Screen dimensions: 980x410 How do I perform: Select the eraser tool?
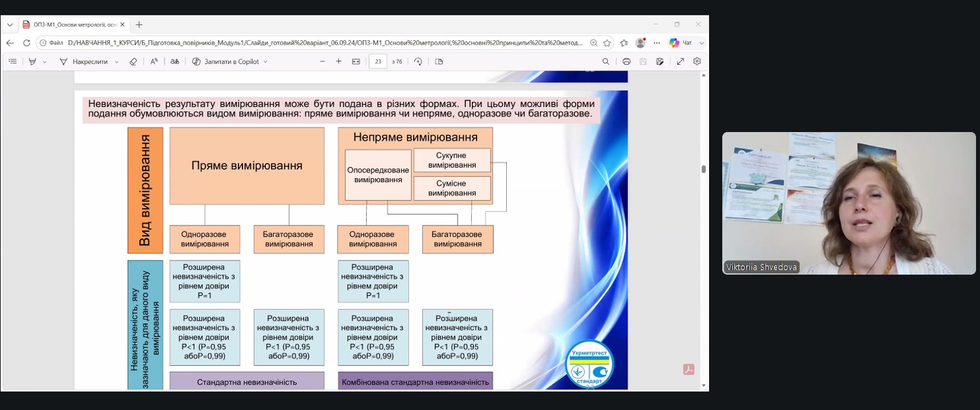pos(134,62)
